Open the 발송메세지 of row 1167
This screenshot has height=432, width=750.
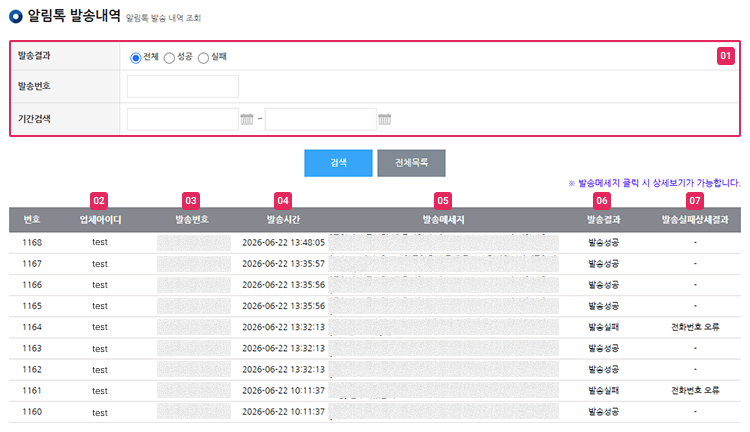pos(443,264)
